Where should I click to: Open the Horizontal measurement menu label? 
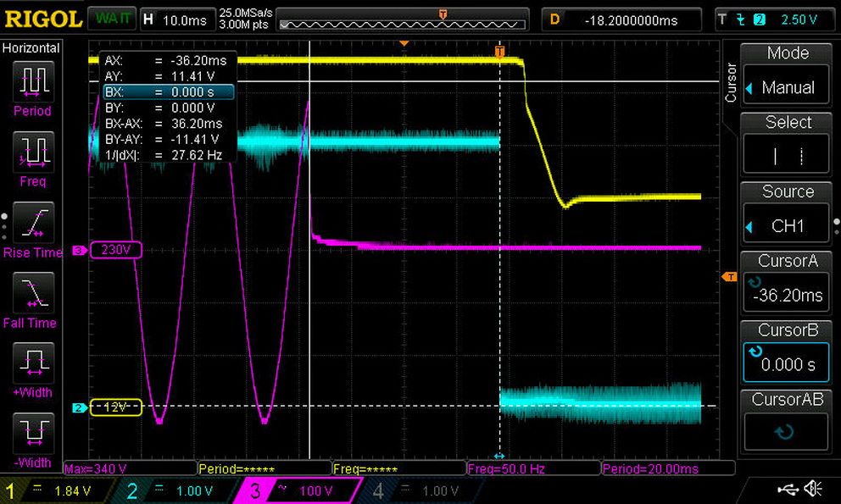31,48
